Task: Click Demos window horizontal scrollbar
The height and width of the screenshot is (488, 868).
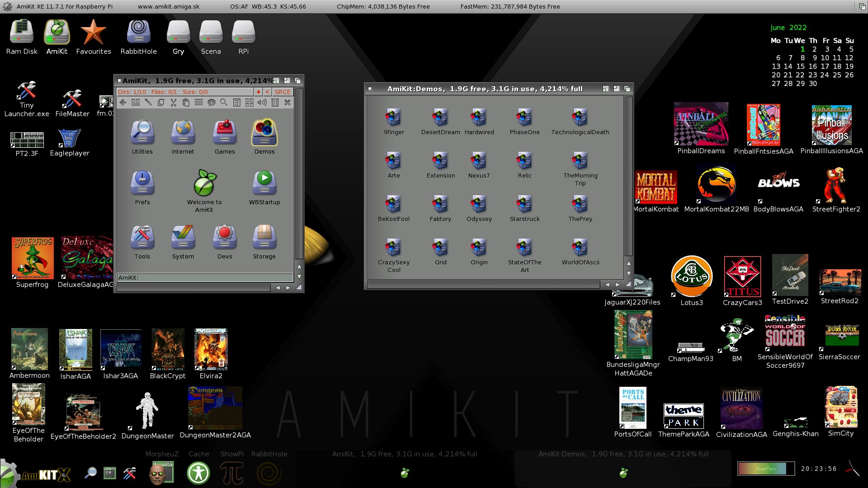Action: click(483, 284)
